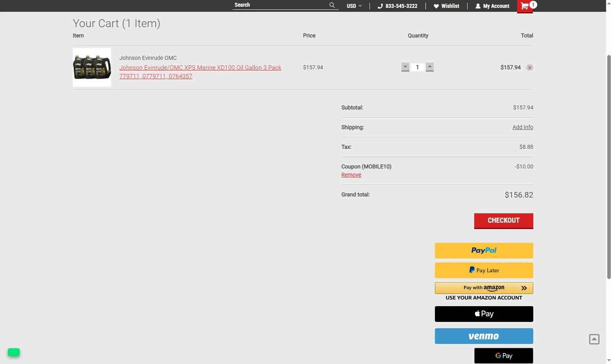This screenshot has height=364, width=612.
Task: Open the shopping cart icon
Action: [x=525, y=6]
